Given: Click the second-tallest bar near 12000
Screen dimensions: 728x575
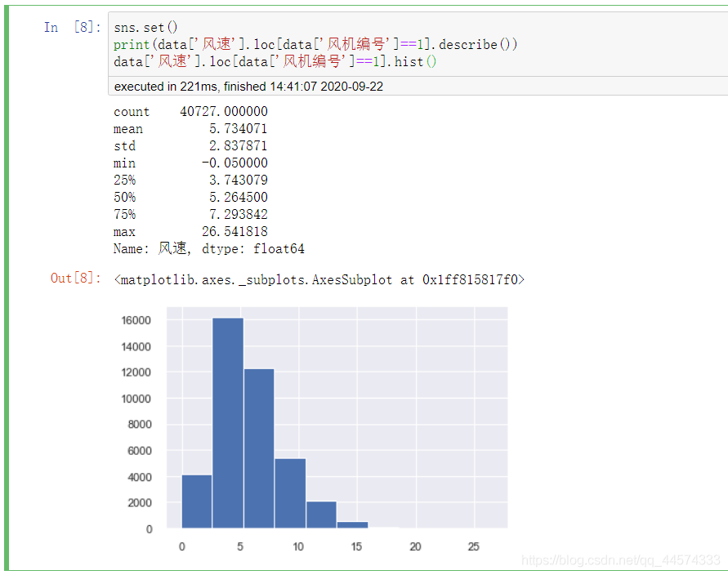Looking at the screenshot, I should point(259,448).
